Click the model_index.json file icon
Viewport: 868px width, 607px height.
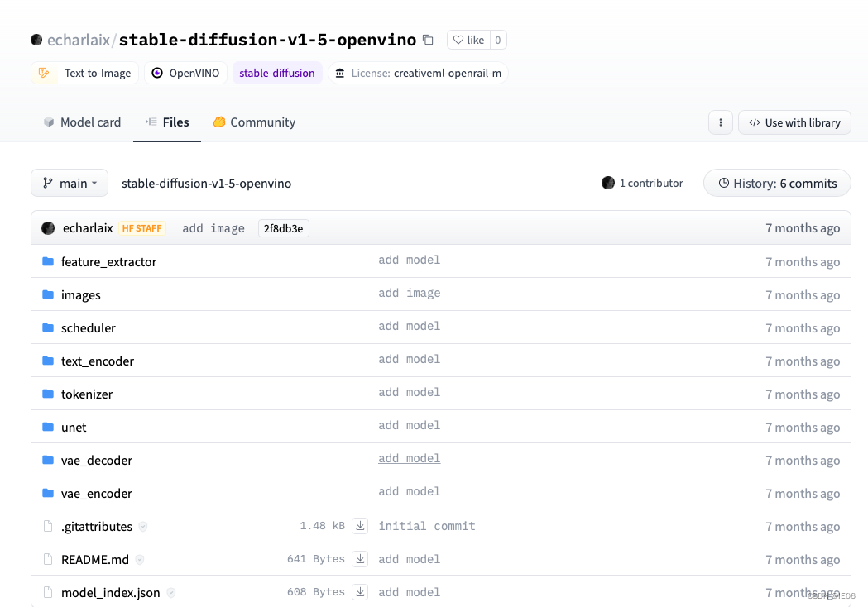coord(48,593)
